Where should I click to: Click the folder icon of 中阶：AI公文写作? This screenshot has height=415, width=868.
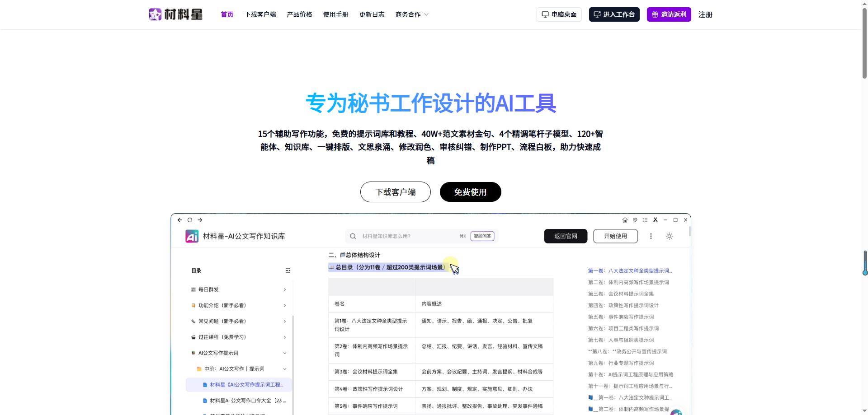[199, 369]
